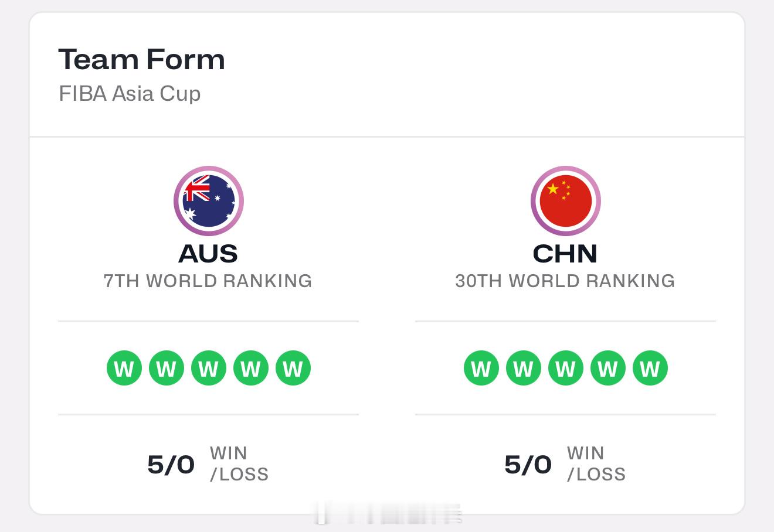
Task: Select China's second W result badge
Action: pyautogui.click(x=524, y=368)
